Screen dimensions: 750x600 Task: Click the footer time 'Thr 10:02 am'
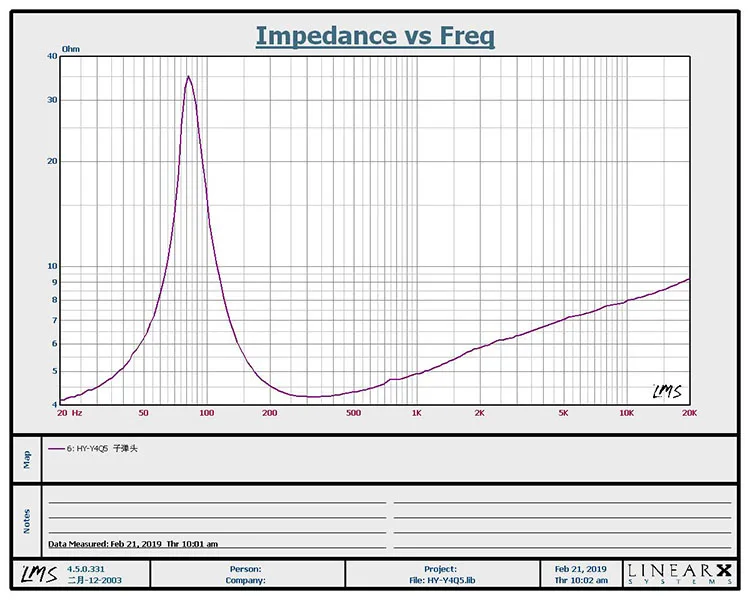pos(581,580)
